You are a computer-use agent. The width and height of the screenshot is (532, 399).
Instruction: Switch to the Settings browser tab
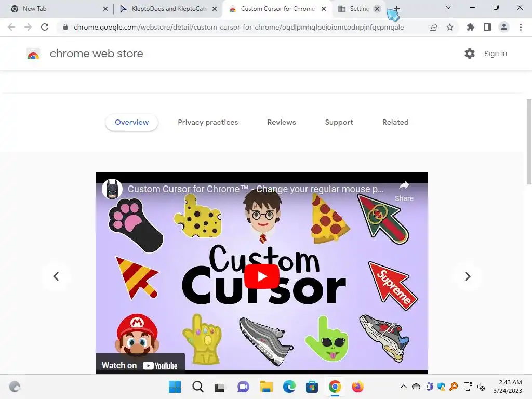(353, 9)
